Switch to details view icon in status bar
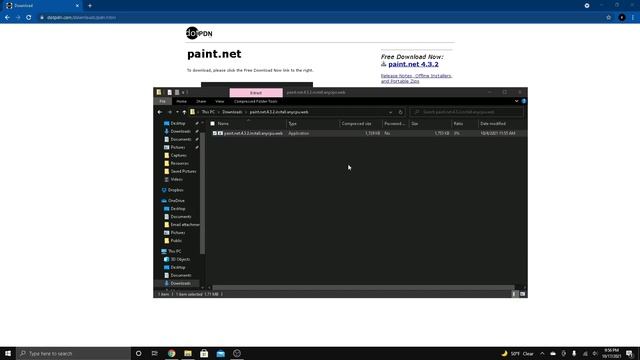 point(514,294)
